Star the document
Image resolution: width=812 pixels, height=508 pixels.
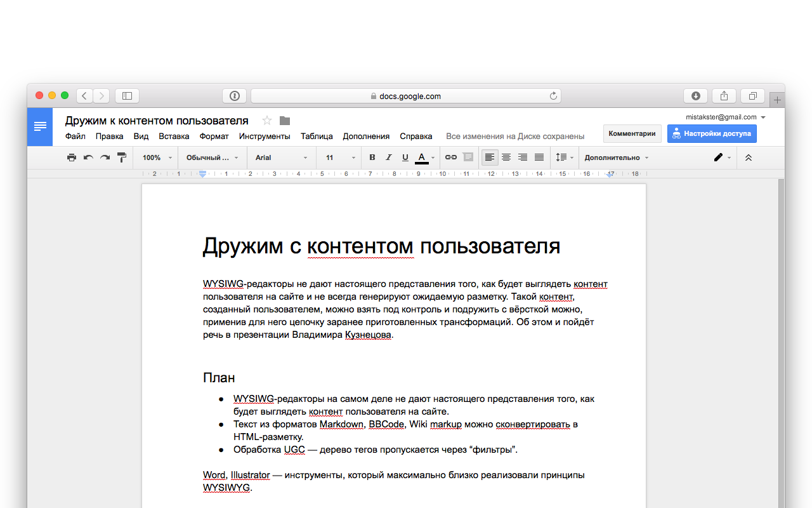click(x=267, y=121)
